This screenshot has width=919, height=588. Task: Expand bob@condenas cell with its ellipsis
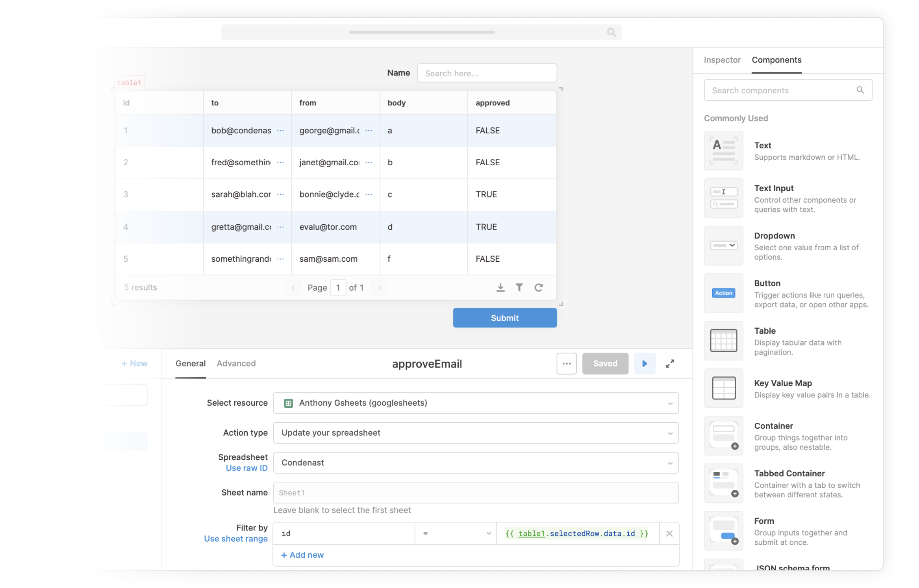pos(280,131)
